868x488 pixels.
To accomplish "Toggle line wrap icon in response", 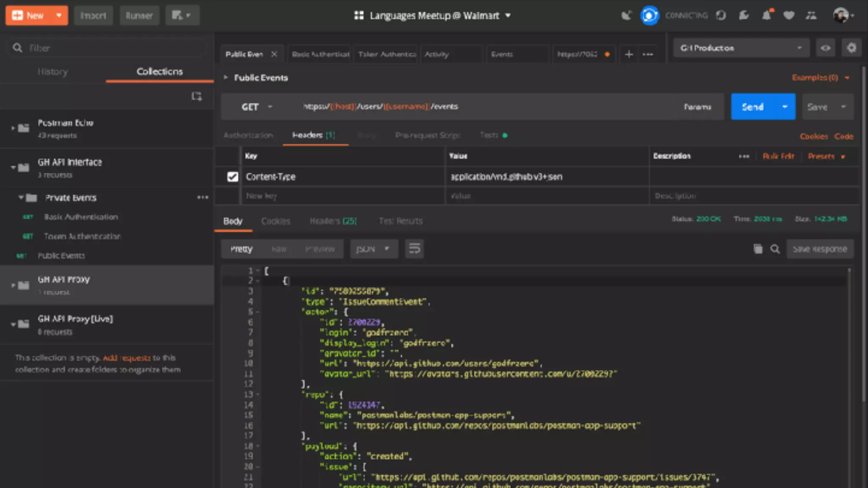I will click(x=414, y=249).
